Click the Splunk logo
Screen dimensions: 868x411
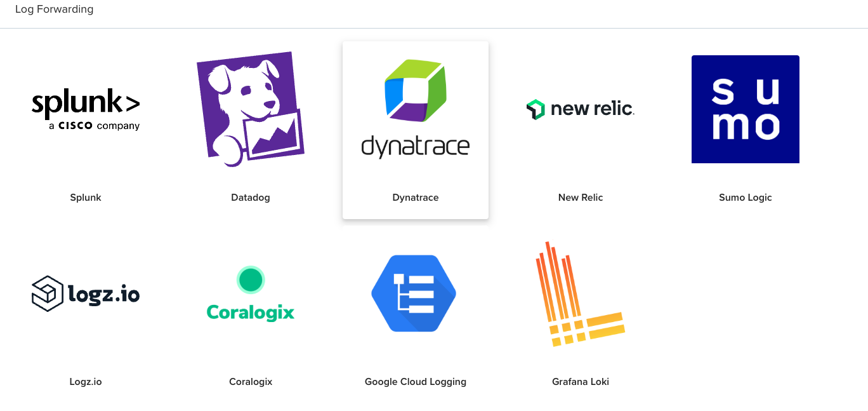pos(86,109)
